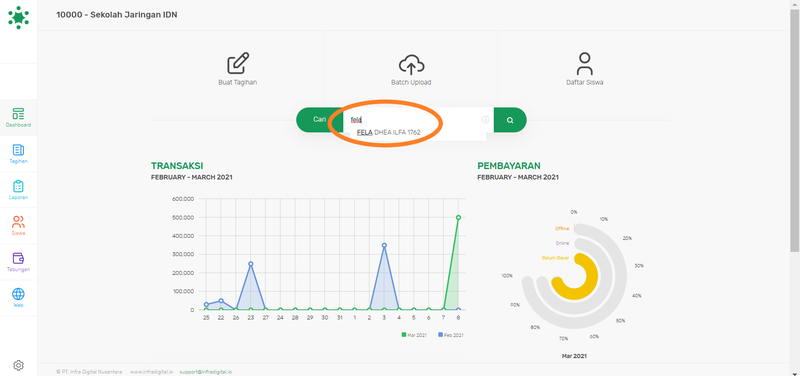Screen dimensions: 800x376
Task: Click the green Infra Digital logo
Action: 18,17
